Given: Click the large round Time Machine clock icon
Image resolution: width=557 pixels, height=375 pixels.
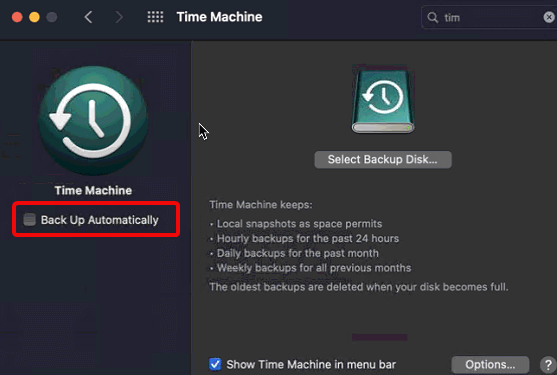Looking at the screenshot, I should [93, 120].
